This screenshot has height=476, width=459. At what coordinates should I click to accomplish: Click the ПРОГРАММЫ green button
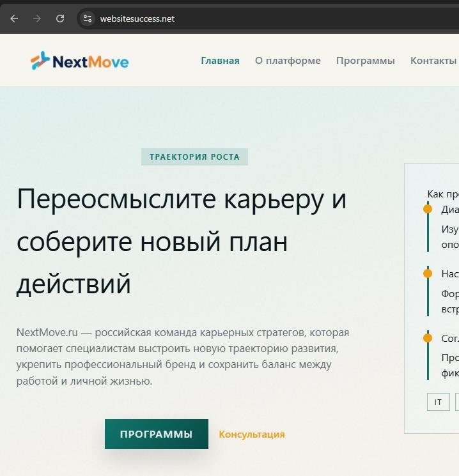coord(157,434)
